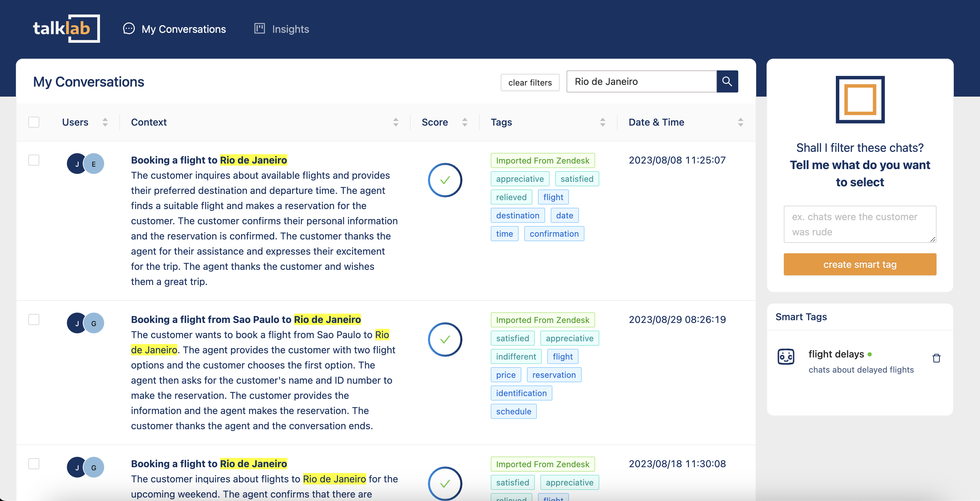This screenshot has height=501, width=980.
Task: Click the satisfied tag in Sao Paulo row
Action: (x=512, y=338)
